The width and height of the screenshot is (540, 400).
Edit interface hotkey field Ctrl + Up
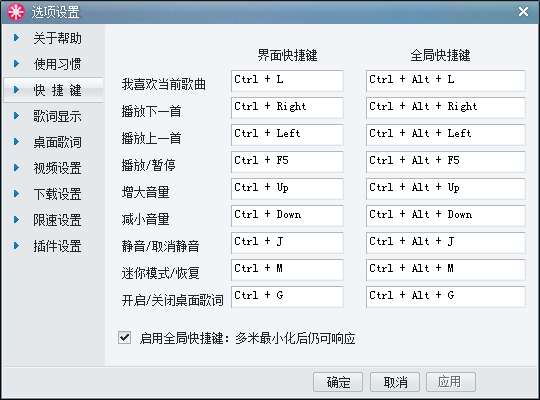click(287, 189)
